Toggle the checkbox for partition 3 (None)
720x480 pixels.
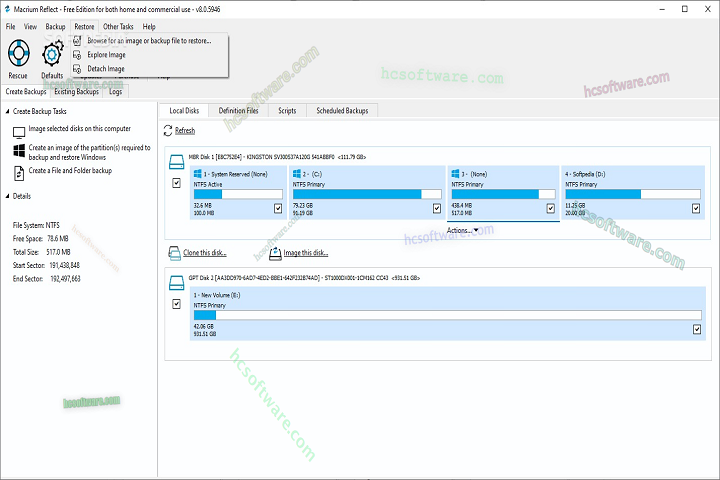(551, 209)
